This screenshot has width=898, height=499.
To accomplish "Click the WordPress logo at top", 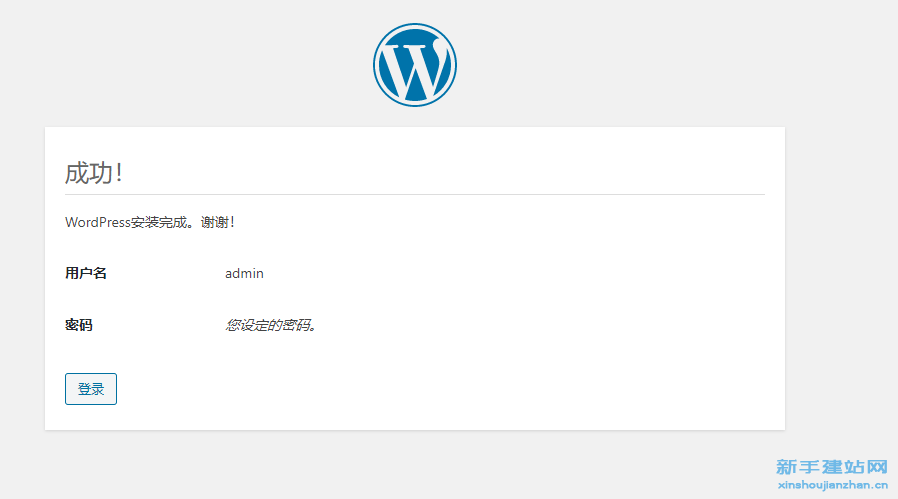I will pyautogui.click(x=415, y=65).
